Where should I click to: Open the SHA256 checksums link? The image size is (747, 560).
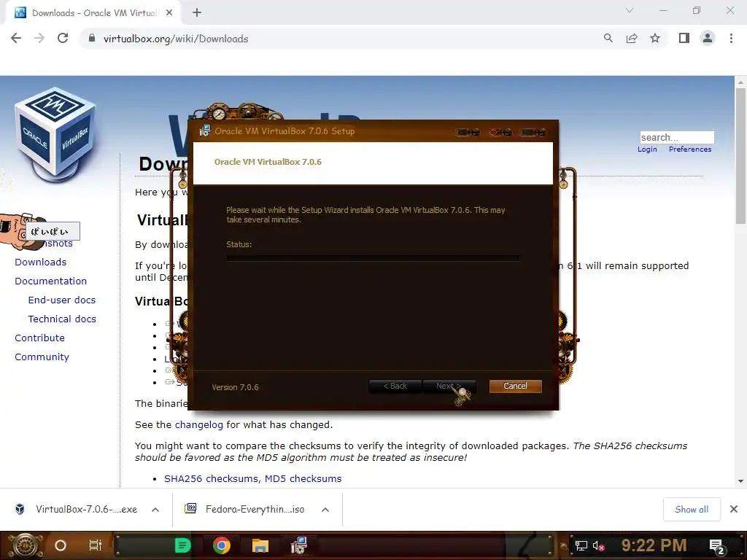pos(211,479)
